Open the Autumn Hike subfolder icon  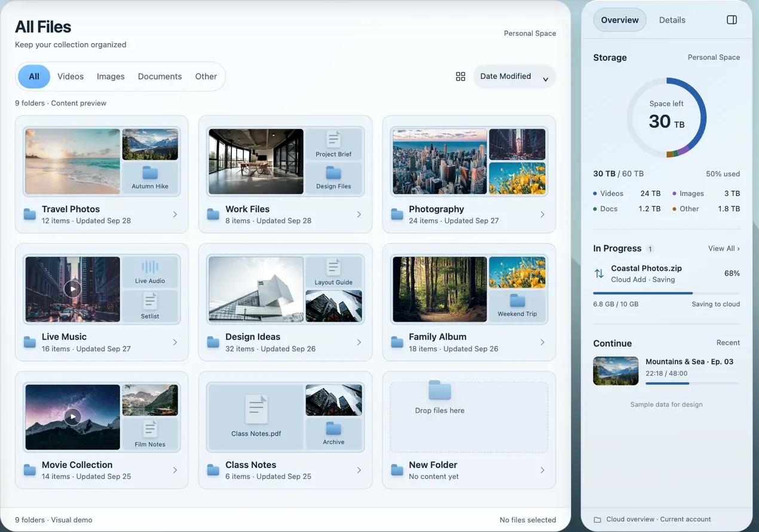(x=150, y=173)
